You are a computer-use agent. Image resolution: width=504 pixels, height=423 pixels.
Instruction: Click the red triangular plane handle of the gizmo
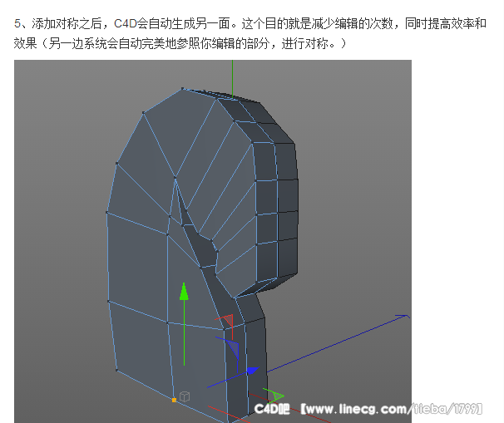(x=228, y=321)
